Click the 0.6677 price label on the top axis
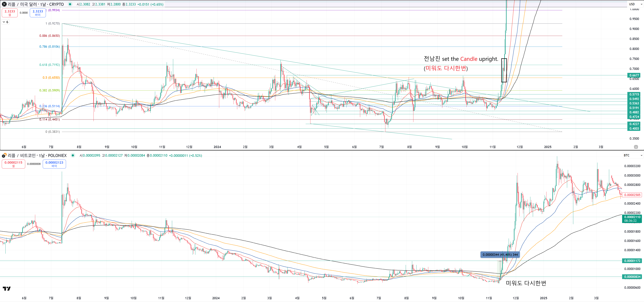 [634, 75]
